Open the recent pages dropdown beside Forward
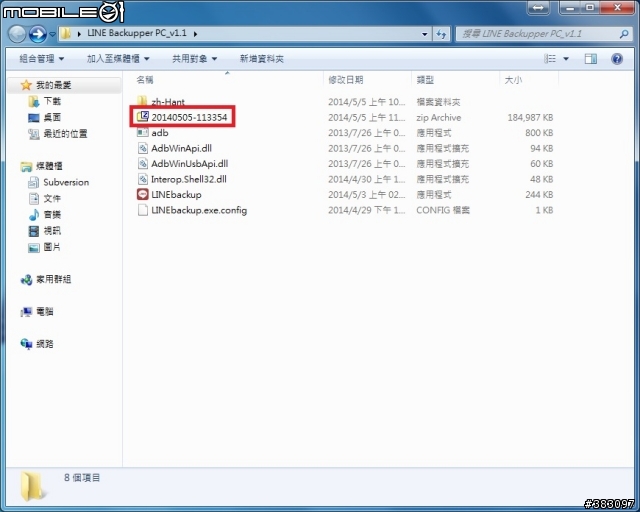The width and height of the screenshot is (640, 512). [53, 34]
